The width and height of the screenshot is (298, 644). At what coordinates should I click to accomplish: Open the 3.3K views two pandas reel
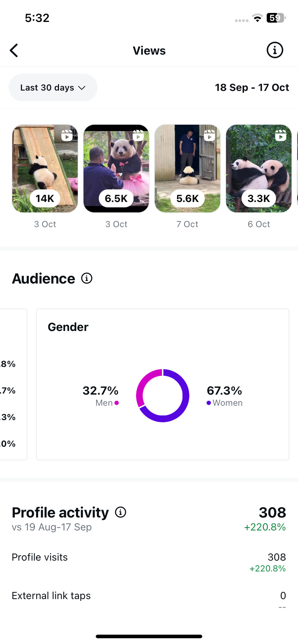(x=259, y=168)
